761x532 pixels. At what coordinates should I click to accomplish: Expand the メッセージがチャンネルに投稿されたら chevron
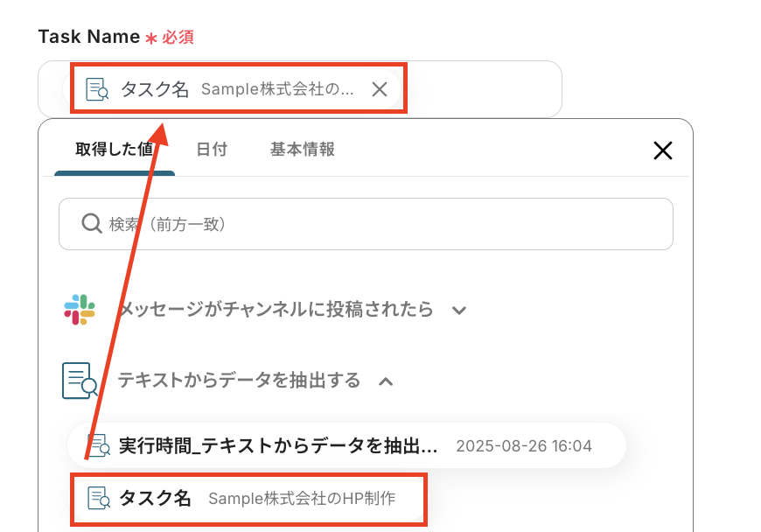click(x=459, y=310)
